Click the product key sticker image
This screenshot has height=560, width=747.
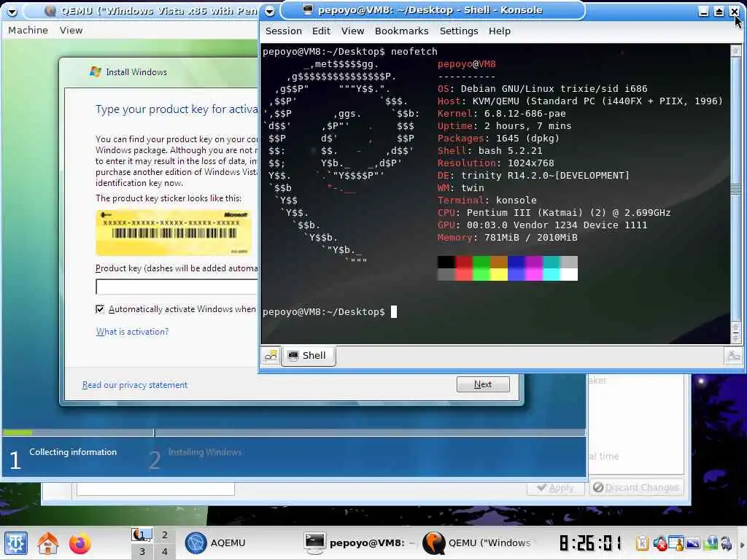pyautogui.click(x=174, y=233)
